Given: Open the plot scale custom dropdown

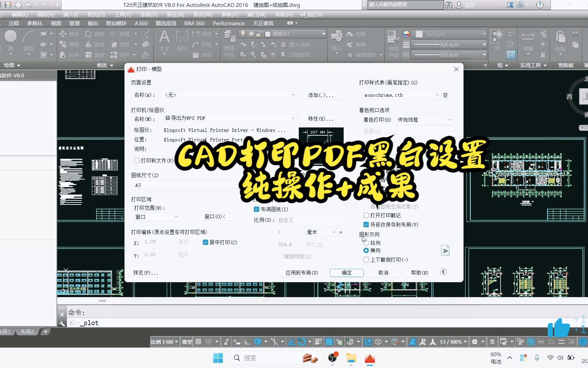Looking at the screenshot, I should [311, 220].
